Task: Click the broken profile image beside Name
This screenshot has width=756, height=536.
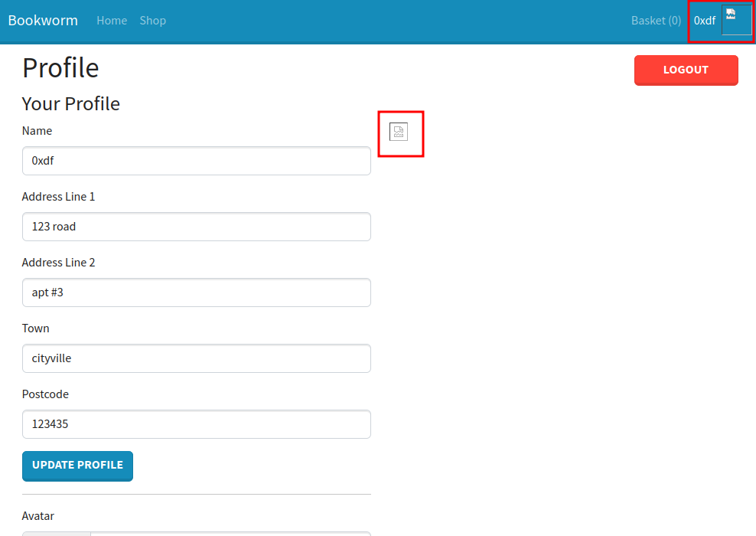Action: tap(399, 132)
